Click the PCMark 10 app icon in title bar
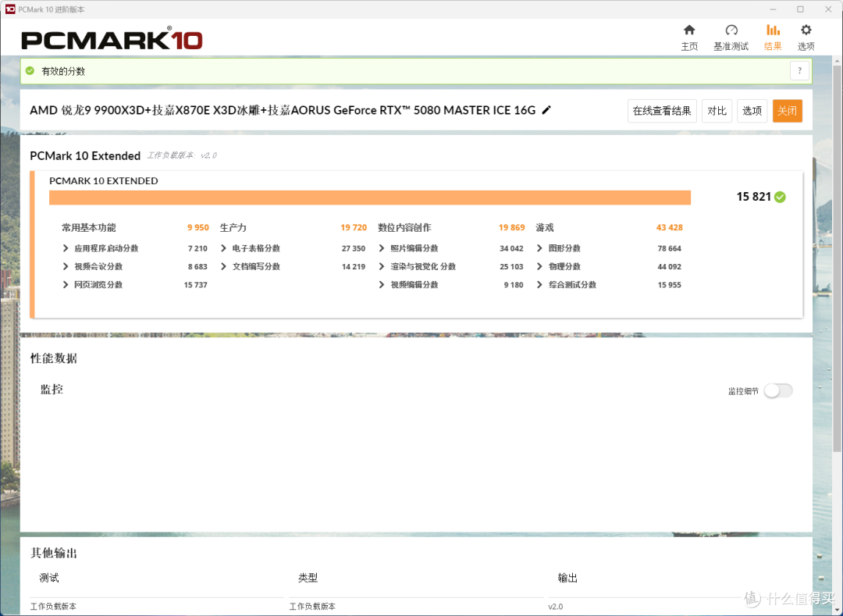Viewport: 843px width, 616px height. [x=10, y=9]
